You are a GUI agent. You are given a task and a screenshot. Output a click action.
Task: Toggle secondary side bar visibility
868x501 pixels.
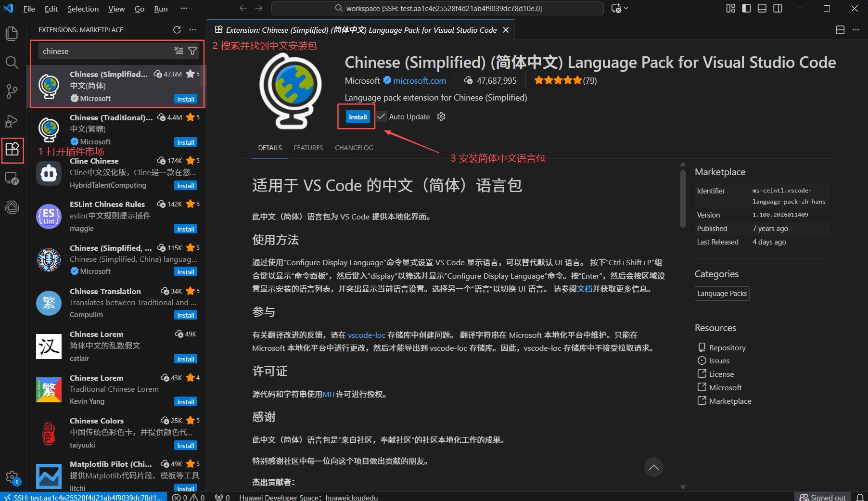(x=778, y=8)
